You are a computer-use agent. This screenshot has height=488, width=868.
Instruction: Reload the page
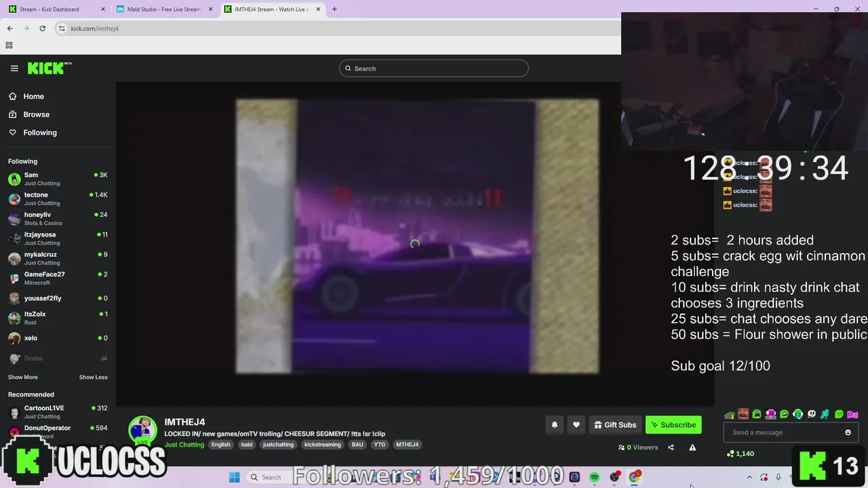42,28
